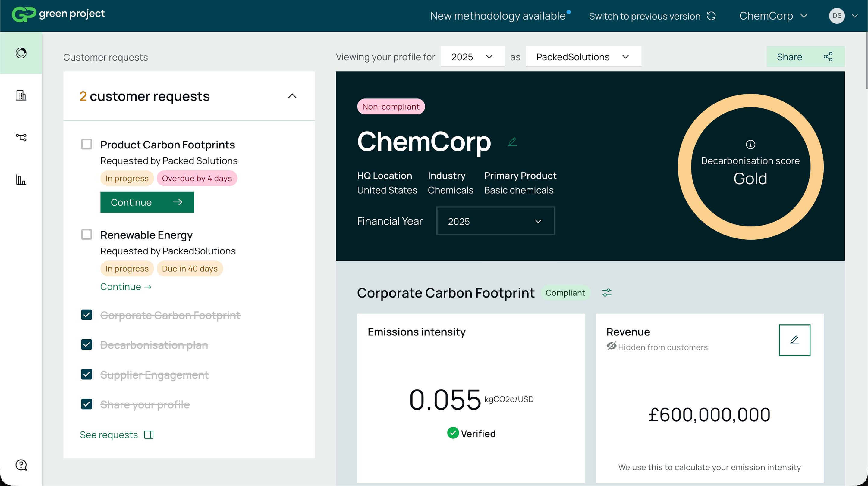This screenshot has width=868, height=486.
Task: Click the hidden-eye icon under Revenue
Action: click(611, 346)
